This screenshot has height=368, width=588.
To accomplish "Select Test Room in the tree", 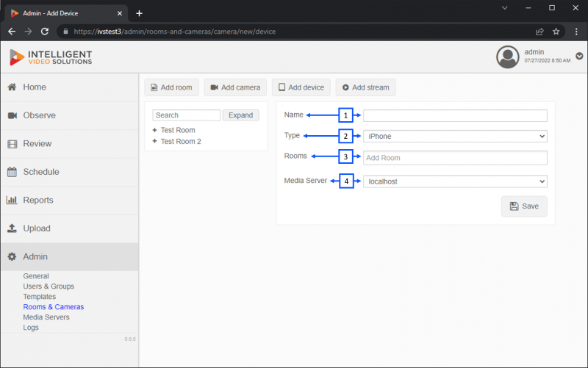I will (178, 130).
